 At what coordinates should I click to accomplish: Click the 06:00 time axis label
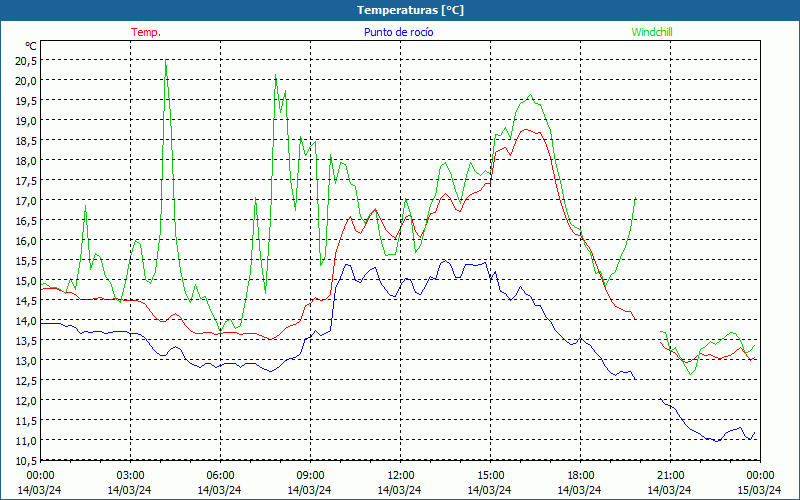[220, 475]
